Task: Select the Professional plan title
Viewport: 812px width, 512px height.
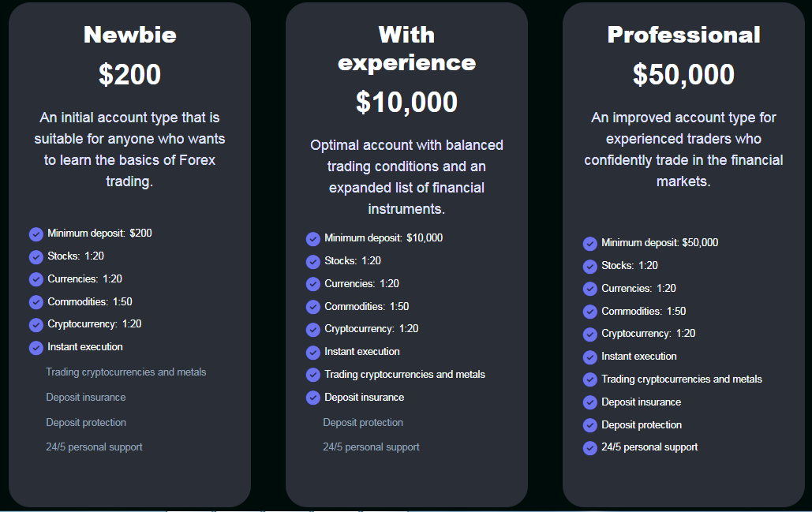Action: 683,35
